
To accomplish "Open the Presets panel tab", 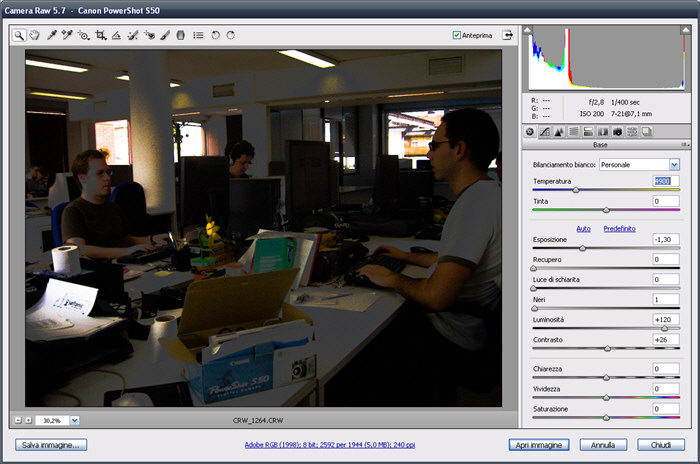I will pyautogui.click(x=632, y=132).
